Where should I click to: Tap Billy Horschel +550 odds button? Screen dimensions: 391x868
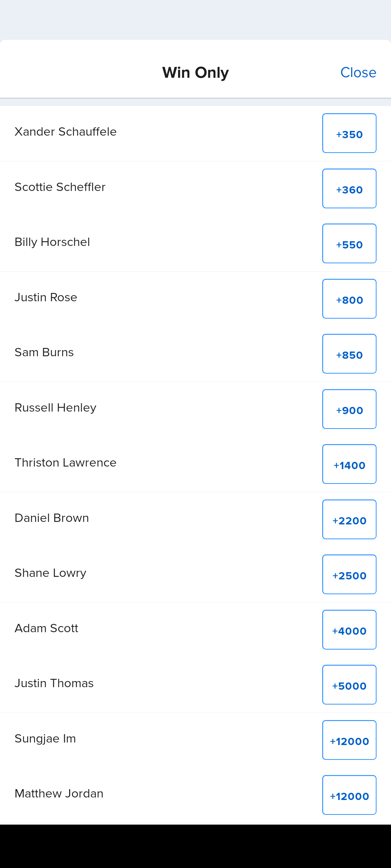coord(349,244)
